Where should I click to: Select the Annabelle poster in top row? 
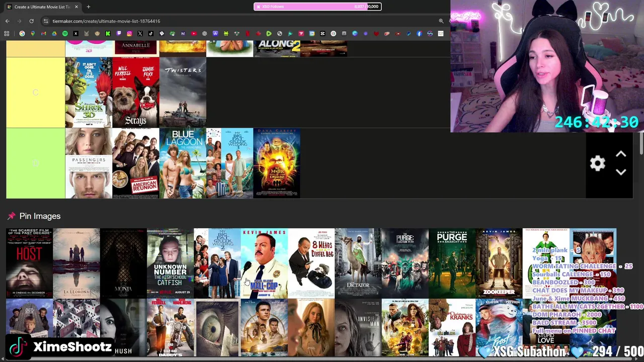click(135, 49)
